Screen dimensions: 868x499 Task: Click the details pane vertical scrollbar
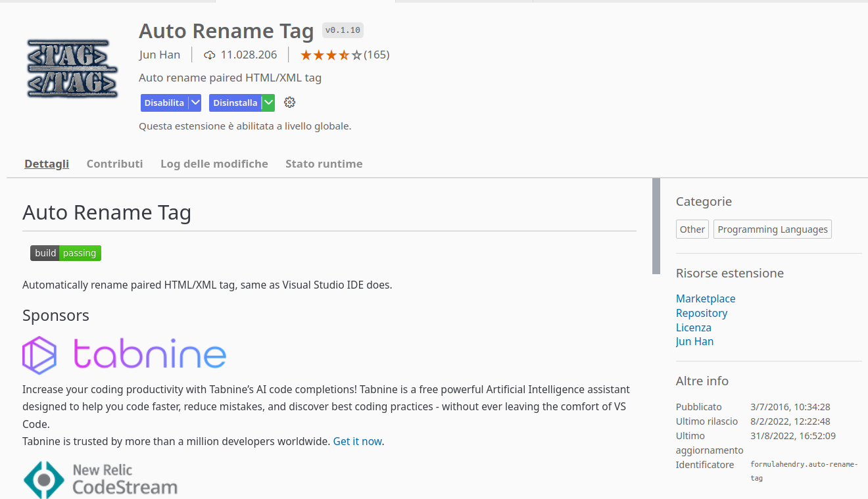point(656,226)
